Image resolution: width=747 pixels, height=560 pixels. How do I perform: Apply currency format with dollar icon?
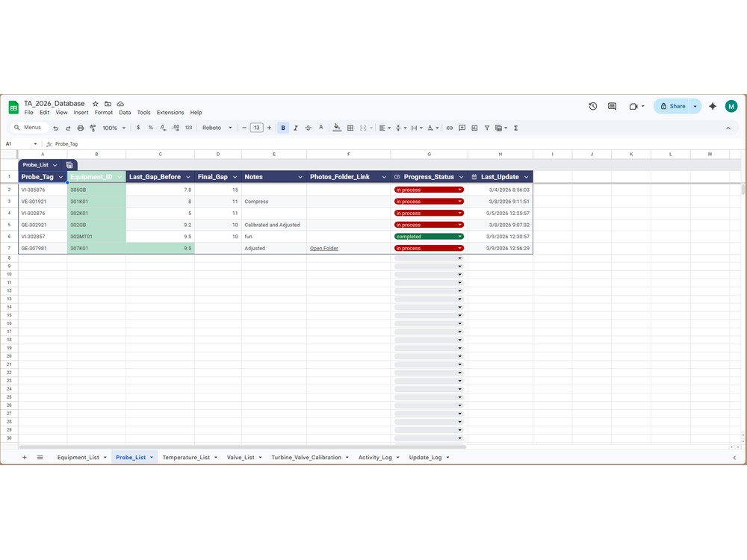pos(138,128)
